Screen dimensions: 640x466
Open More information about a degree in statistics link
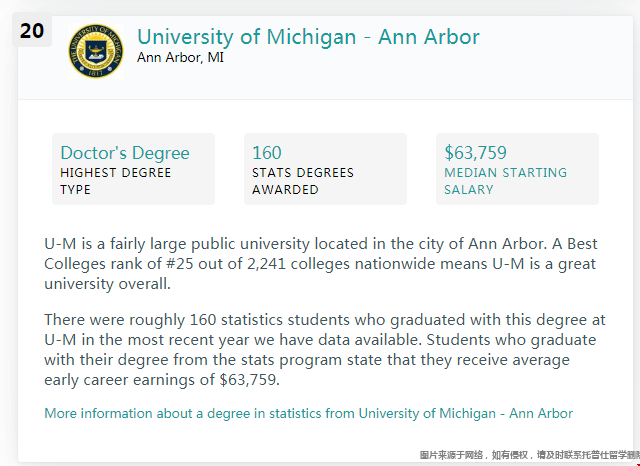tap(309, 413)
